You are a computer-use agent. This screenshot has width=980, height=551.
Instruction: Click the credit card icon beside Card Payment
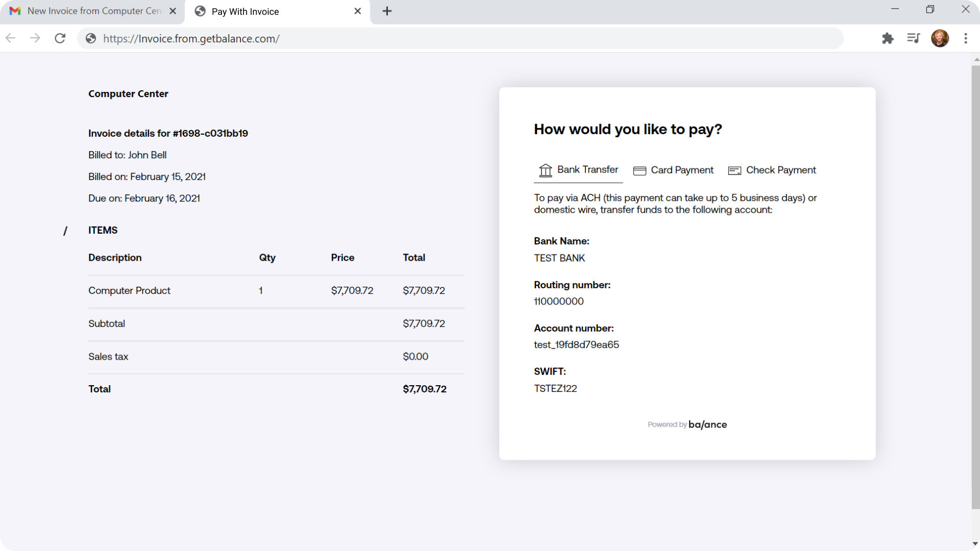639,170
